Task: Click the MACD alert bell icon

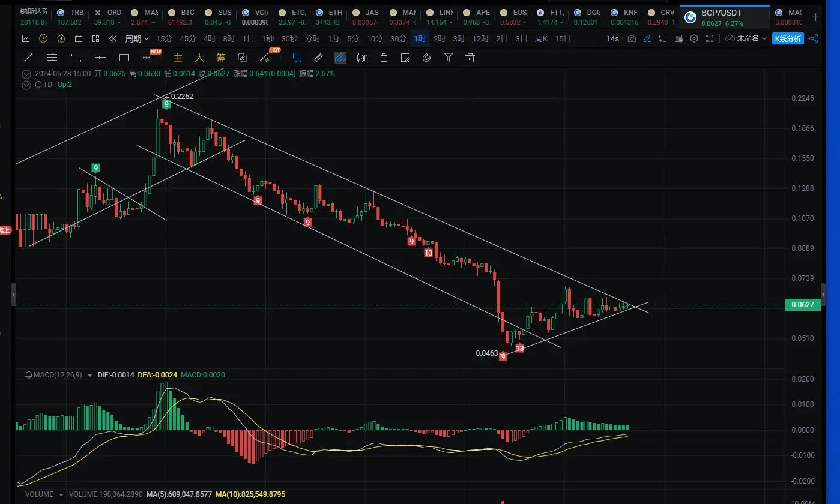Action: click(x=28, y=375)
